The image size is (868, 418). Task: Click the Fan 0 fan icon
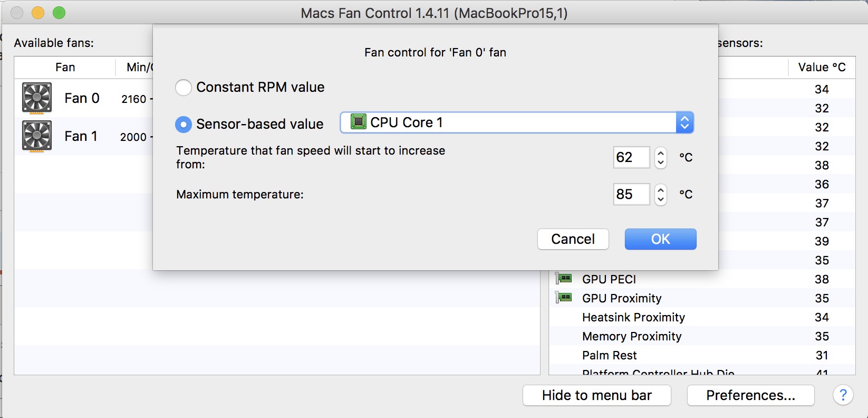tap(37, 98)
